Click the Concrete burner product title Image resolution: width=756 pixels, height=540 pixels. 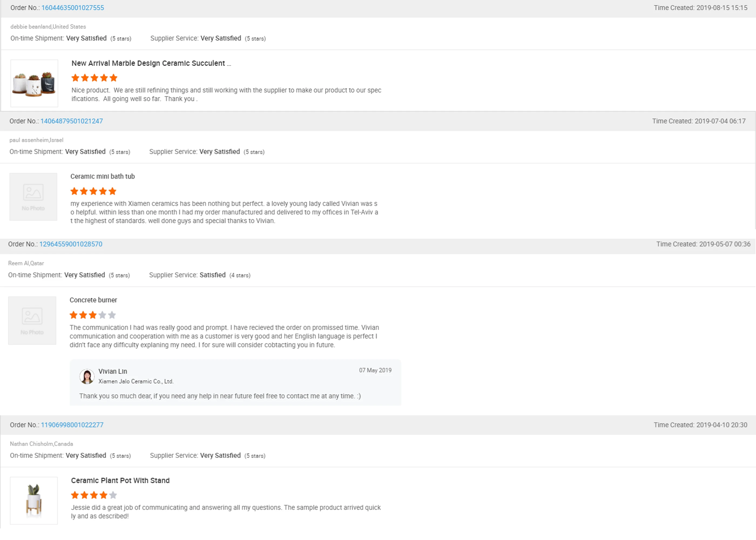[93, 300]
